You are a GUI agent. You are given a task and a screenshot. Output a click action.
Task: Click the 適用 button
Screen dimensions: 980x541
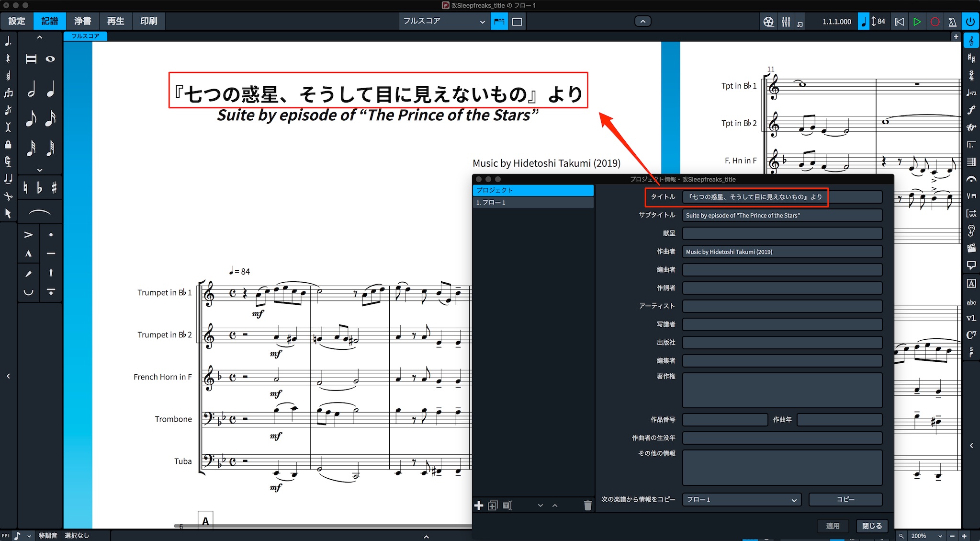tap(833, 526)
